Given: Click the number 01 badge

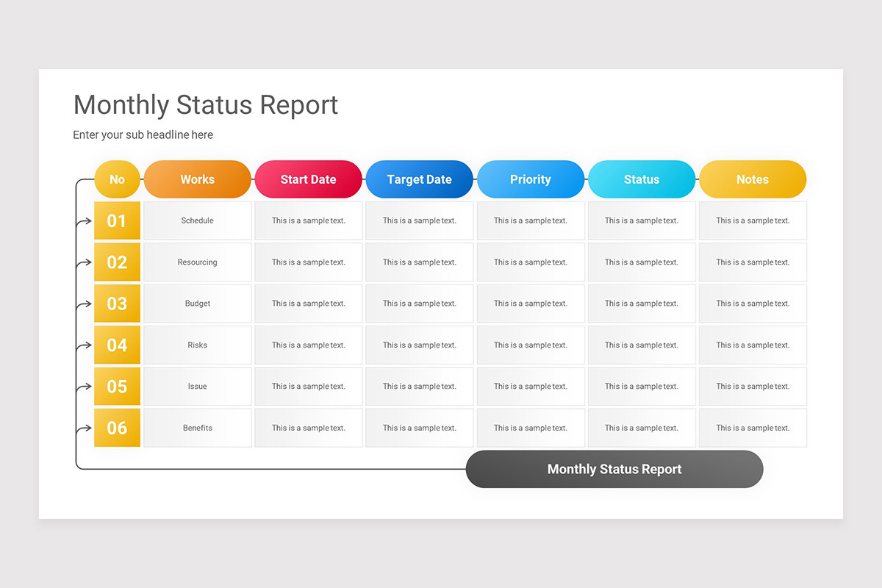Looking at the screenshot, I should (117, 220).
